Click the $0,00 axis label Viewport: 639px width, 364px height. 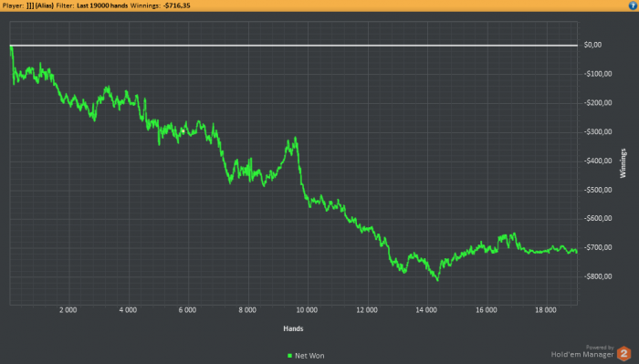[x=592, y=45]
